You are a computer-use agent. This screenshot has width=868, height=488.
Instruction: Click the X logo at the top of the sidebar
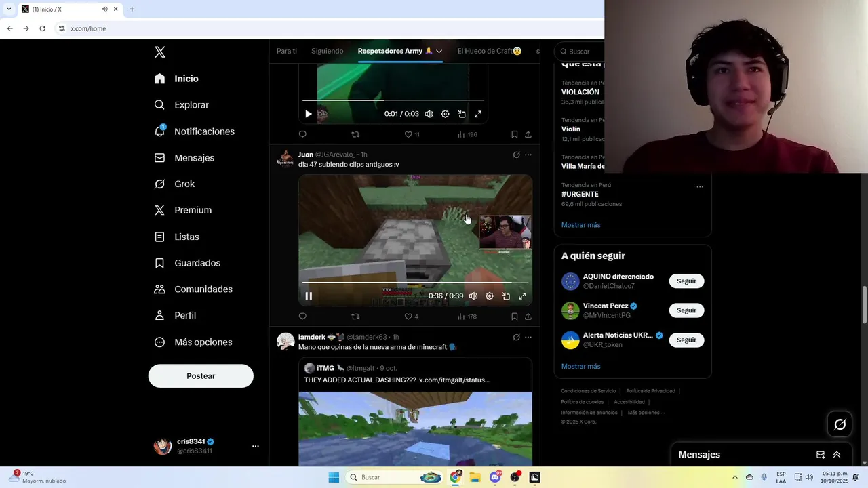coord(159,52)
